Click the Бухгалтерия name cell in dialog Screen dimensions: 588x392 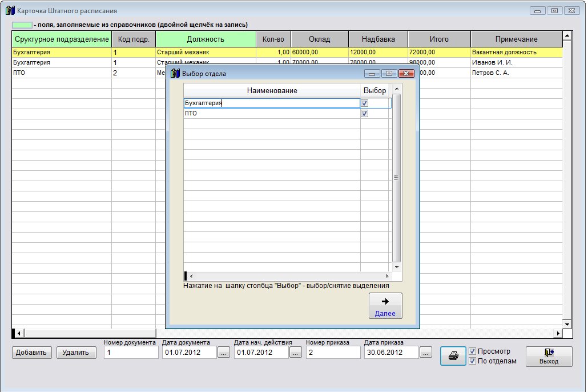(272, 103)
